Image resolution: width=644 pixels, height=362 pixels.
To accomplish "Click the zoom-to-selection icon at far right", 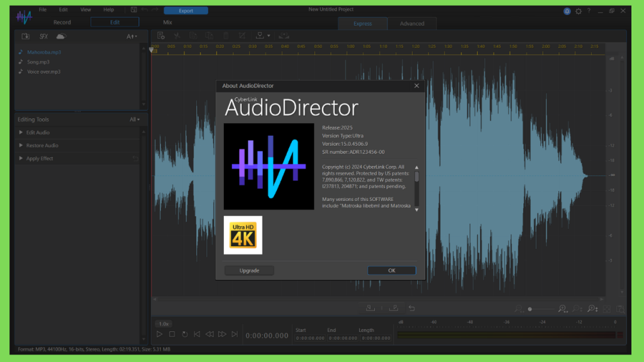I will click(x=621, y=309).
